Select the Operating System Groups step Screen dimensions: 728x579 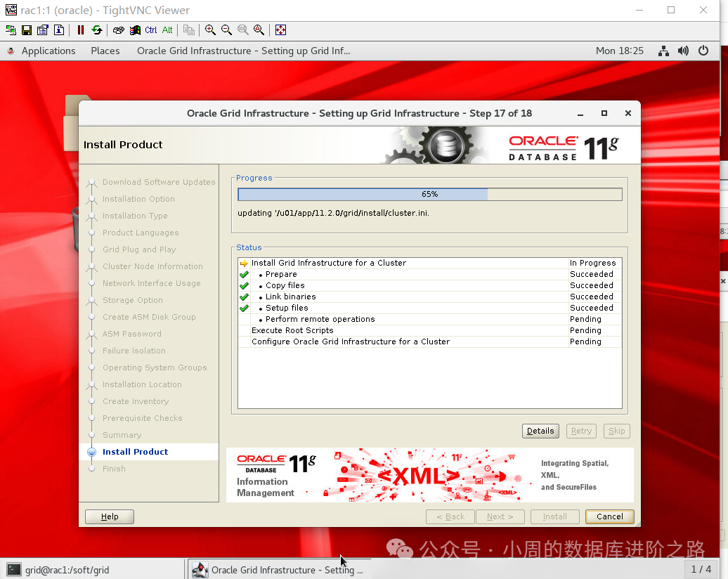click(155, 367)
